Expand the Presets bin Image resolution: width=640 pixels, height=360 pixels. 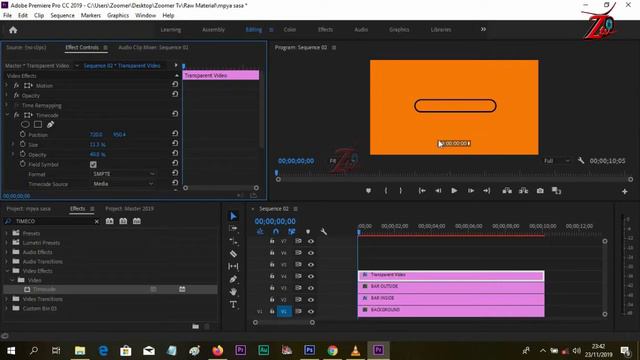coord(6,233)
